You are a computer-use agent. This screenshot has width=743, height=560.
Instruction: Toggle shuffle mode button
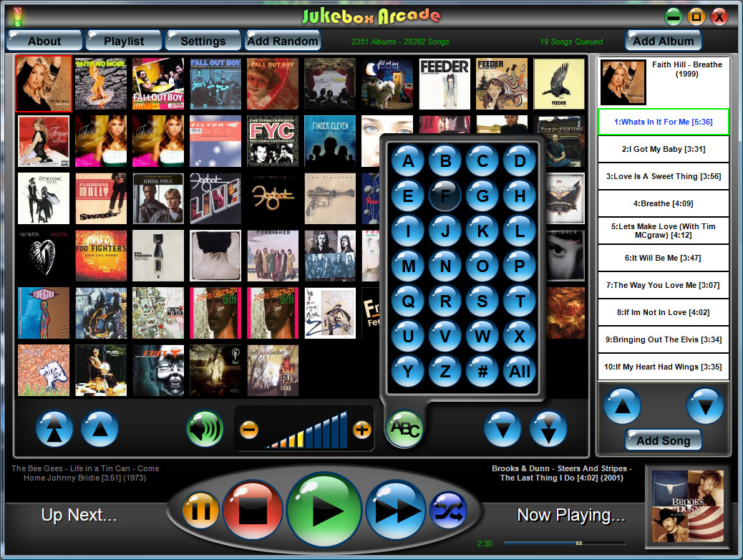(448, 511)
